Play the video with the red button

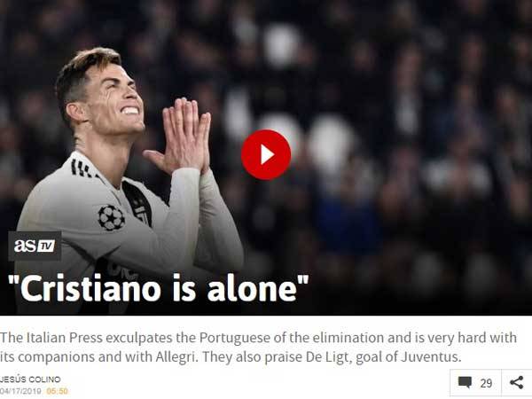266,154
